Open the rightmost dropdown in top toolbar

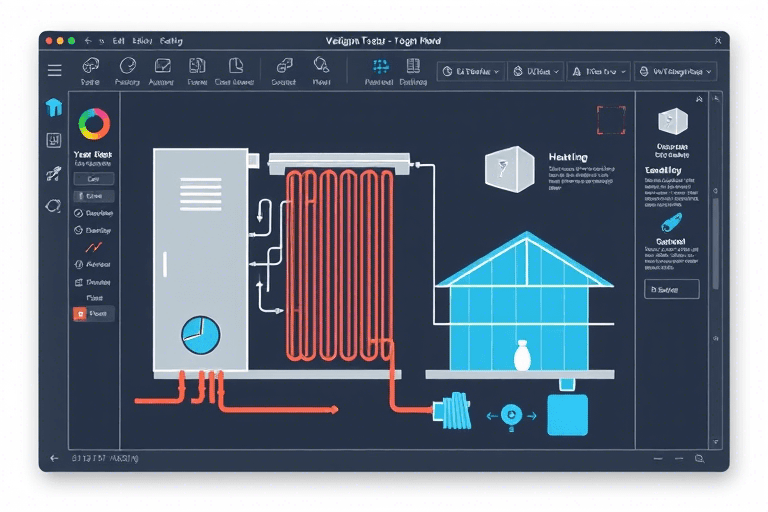pyautogui.click(x=677, y=72)
